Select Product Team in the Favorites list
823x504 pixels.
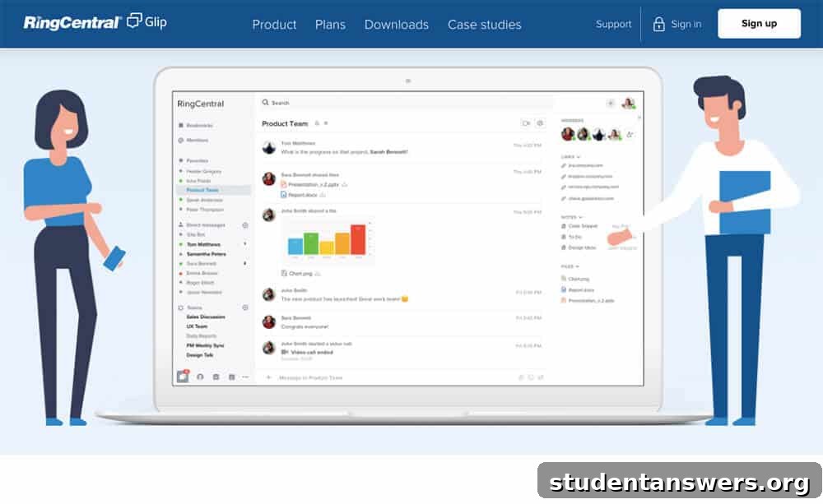[214, 190]
